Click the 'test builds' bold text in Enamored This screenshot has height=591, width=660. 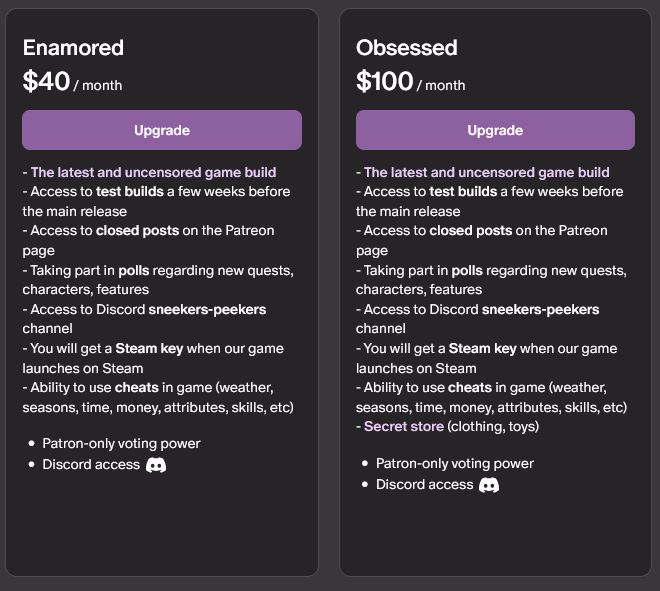[130, 192]
